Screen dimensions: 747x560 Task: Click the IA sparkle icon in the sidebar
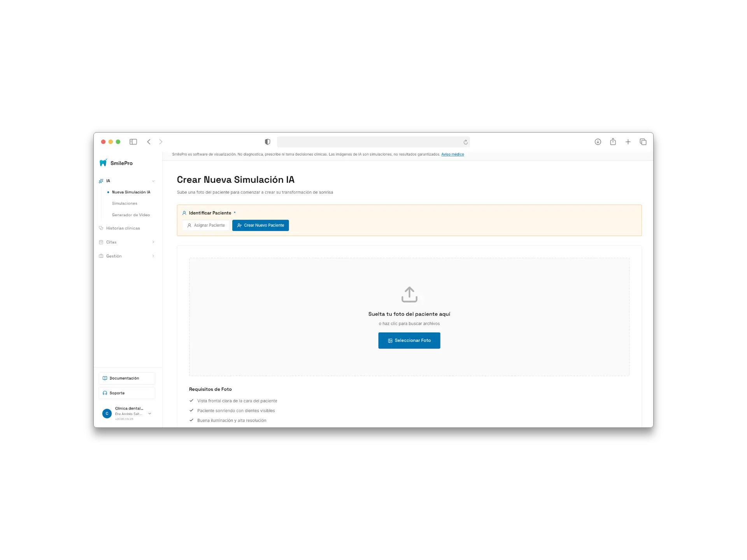101,181
